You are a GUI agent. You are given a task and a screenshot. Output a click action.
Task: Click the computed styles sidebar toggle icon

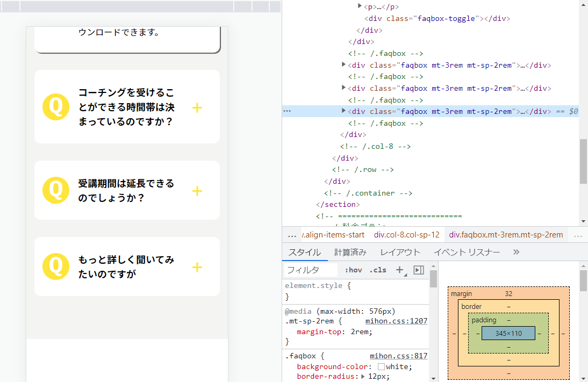coord(419,270)
